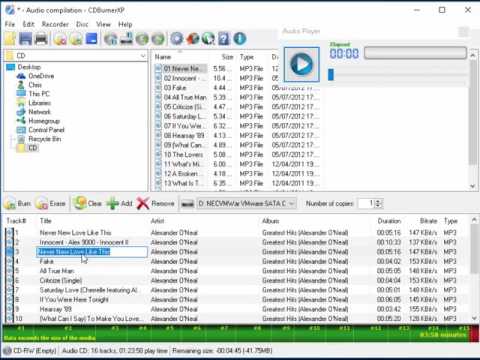Screen dimensions: 480x360
Task: Click the green left-arrow round icon in the toolbar
Action: [142, 39]
